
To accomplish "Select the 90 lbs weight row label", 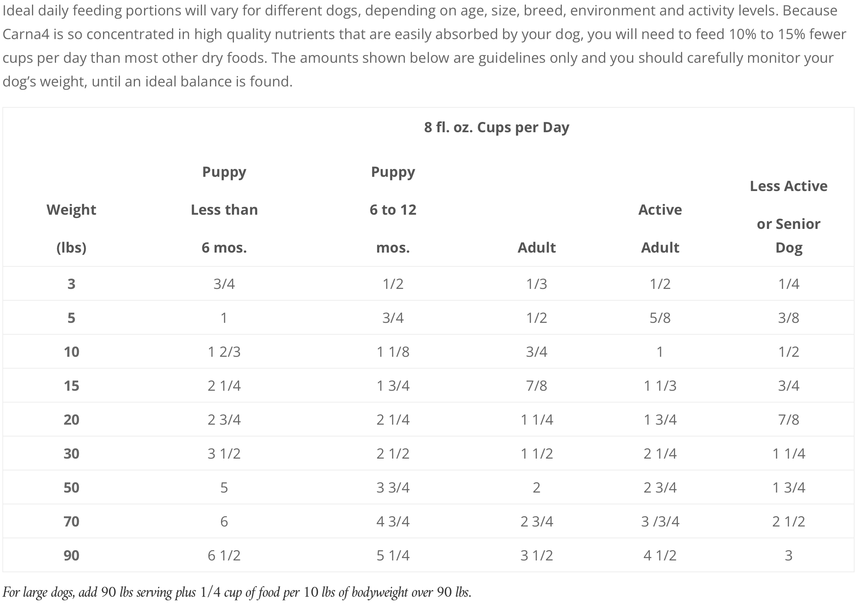I will [x=71, y=555].
